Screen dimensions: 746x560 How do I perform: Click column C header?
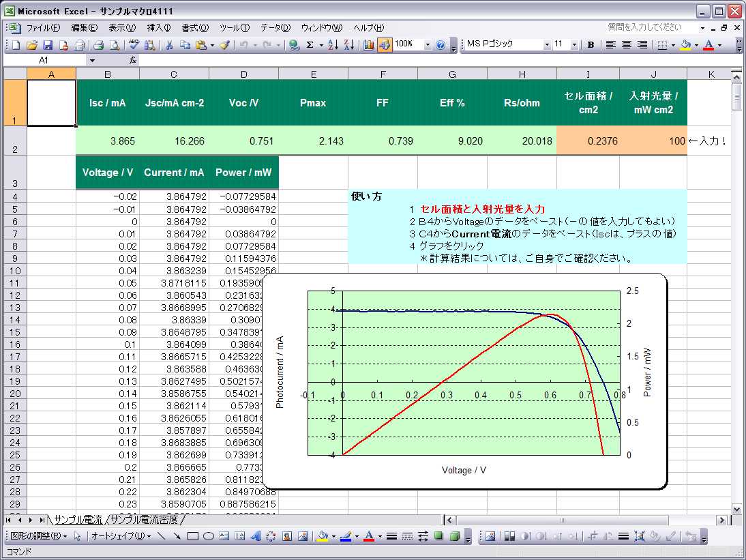(x=174, y=74)
